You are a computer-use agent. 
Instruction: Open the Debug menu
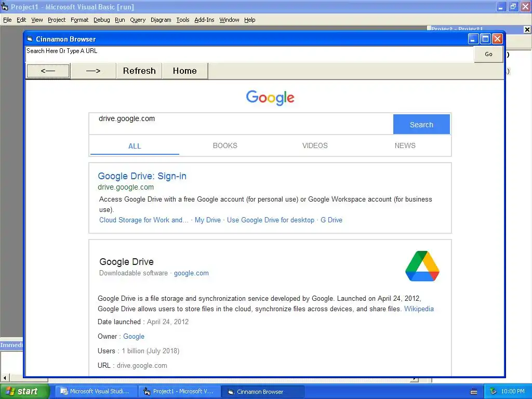click(x=102, y=20)
